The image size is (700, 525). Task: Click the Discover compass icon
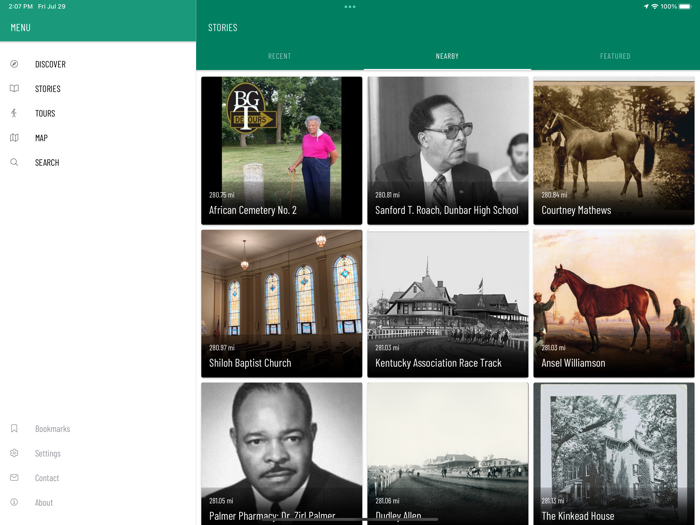pyautogui.click(x=14, y=64)
